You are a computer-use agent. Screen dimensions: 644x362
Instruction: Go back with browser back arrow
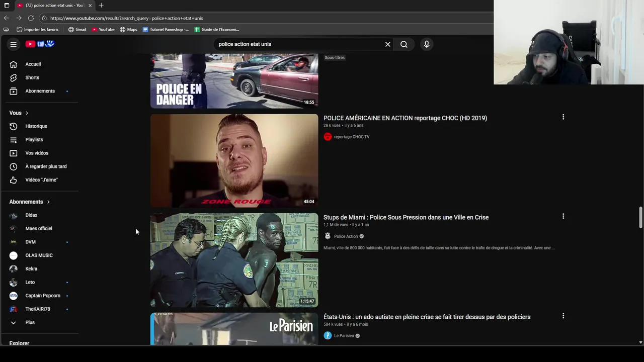pos(7,18)
